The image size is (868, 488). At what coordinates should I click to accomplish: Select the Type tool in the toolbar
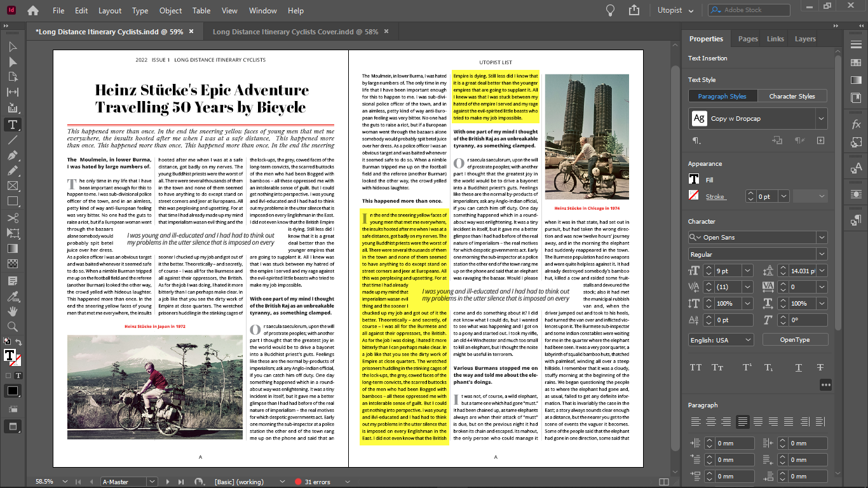click(11, 125)
